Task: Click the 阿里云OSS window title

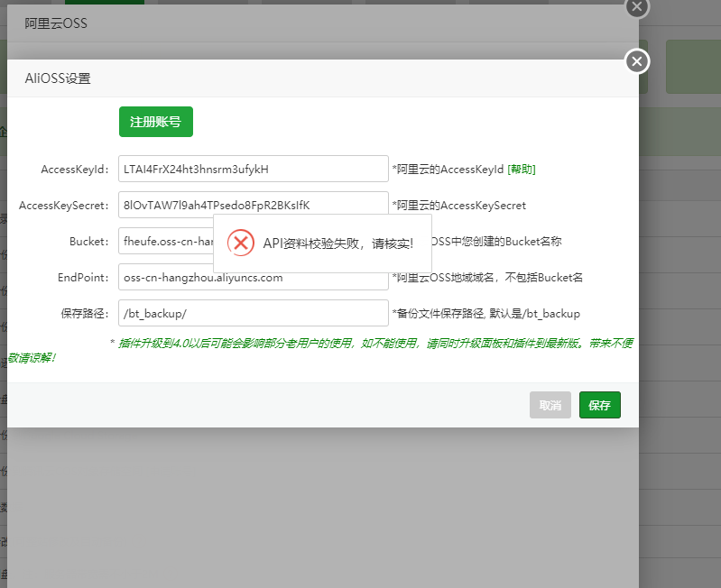Action: [x=56, y=23]
